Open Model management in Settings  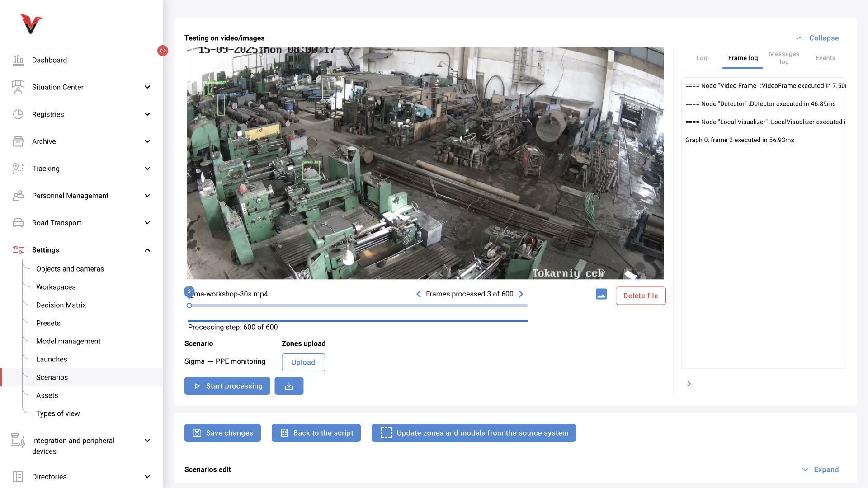[68, 341]
